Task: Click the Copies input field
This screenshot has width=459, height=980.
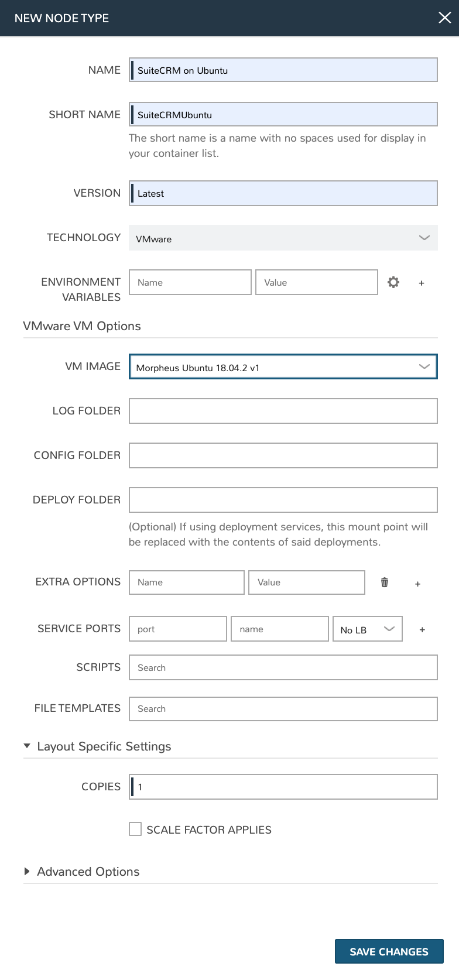Action: coord(283,787)
